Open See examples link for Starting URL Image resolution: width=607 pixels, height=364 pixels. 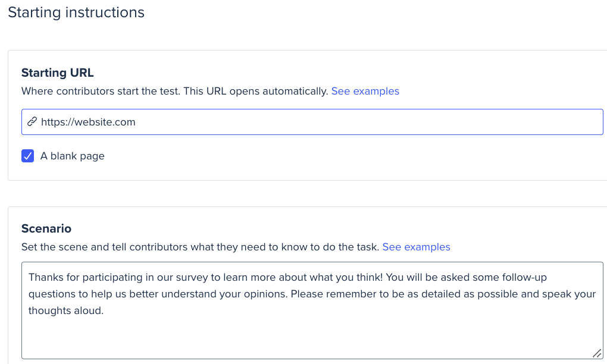[365, 91]
